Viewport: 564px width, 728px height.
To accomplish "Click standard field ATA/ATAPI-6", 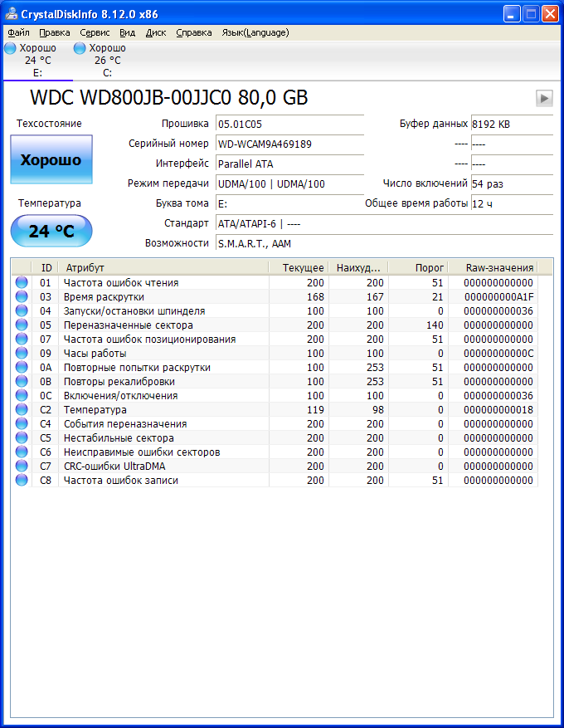I will [x=384, y=224].
